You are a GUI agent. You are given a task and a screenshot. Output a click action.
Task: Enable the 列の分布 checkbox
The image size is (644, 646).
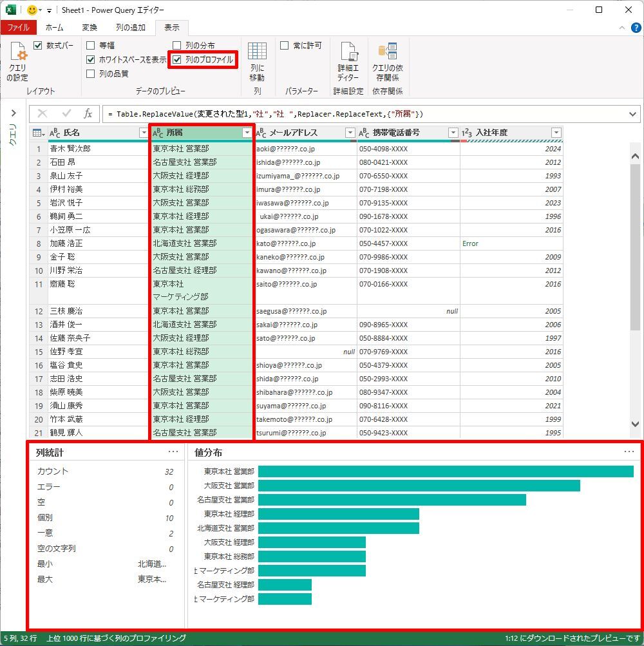point(177,46)
